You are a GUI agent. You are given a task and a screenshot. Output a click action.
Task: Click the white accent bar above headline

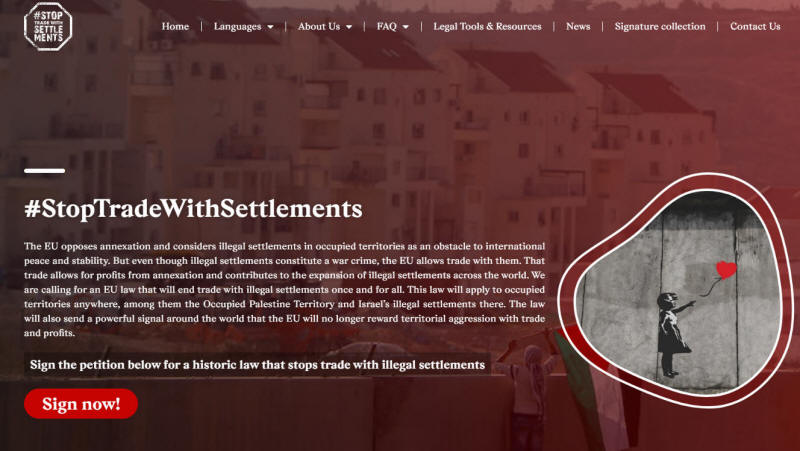pos(44,171)
